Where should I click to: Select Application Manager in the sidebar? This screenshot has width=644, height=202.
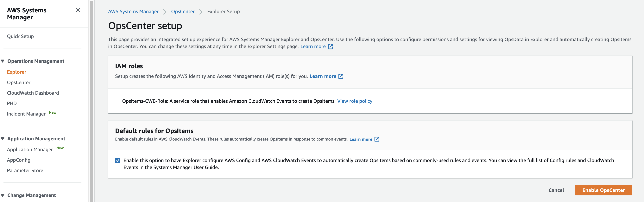(30, 149)
